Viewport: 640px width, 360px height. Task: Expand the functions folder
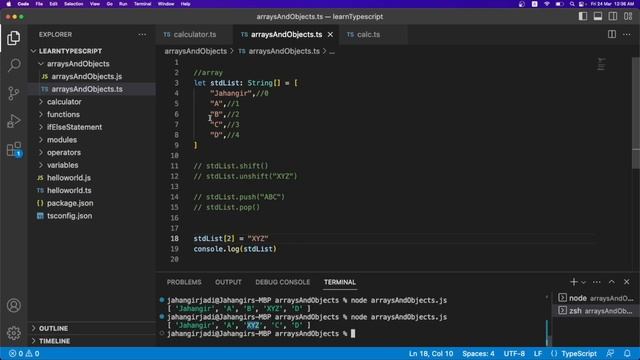(x=91, y=114)
